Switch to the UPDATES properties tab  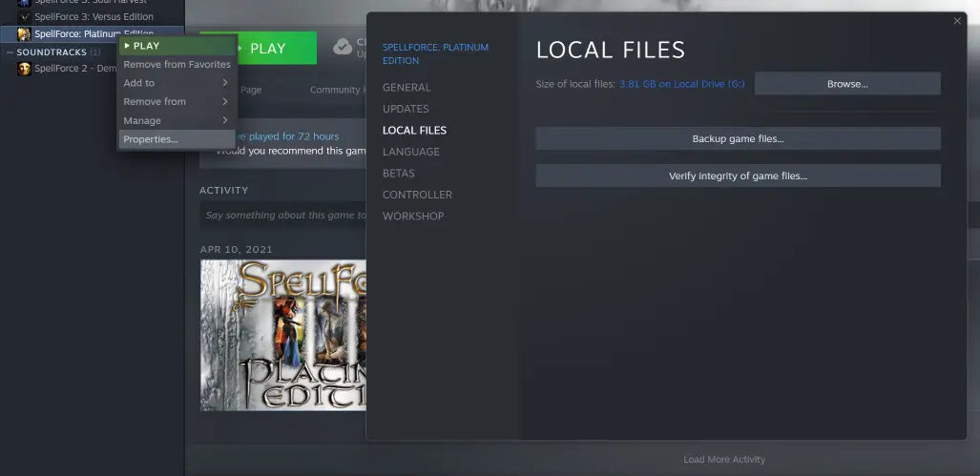tap(406, 109)
